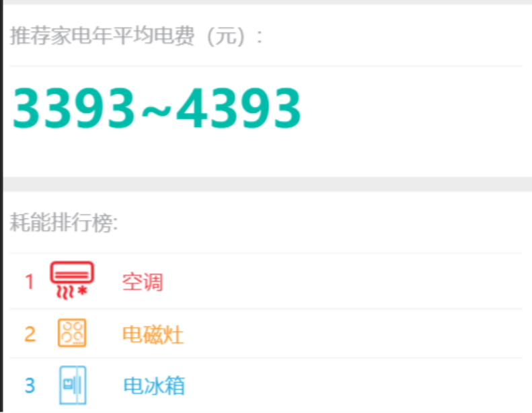This screenshot has height=413, width=532.
Task: Tap the blue refrigerator icon
Action: (73, 385)
